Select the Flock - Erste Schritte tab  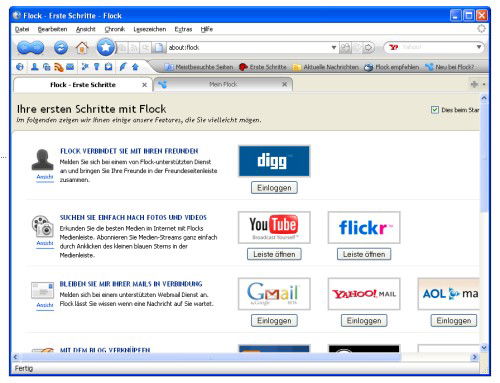83,85
